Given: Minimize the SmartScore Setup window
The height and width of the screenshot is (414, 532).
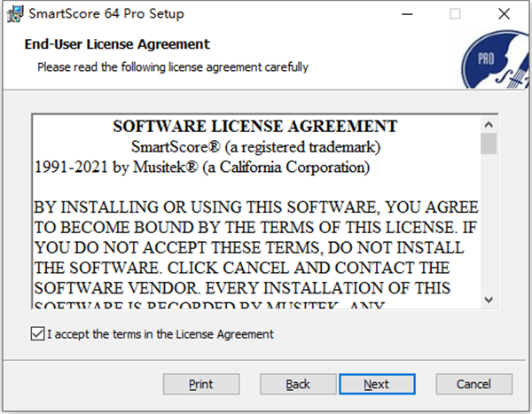Looking at the screenshot, I should (x=413, y=14).
